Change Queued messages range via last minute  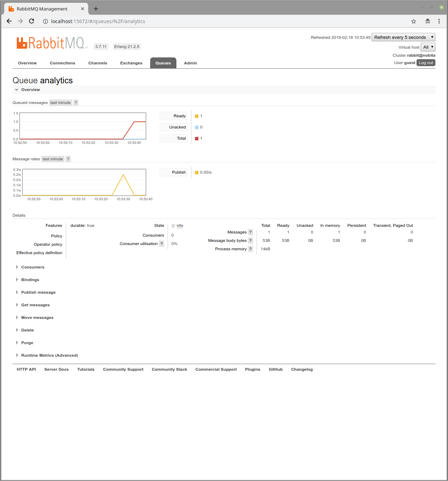click(x=61, y=103)
